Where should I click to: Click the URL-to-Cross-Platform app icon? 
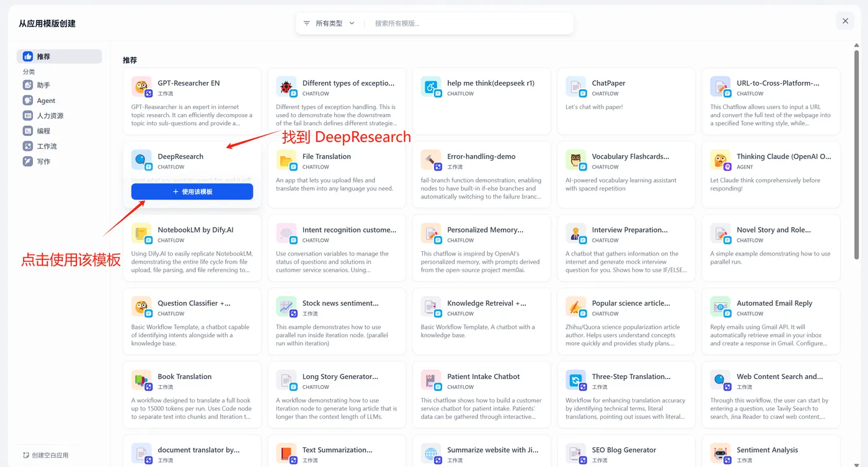(720, 86)
